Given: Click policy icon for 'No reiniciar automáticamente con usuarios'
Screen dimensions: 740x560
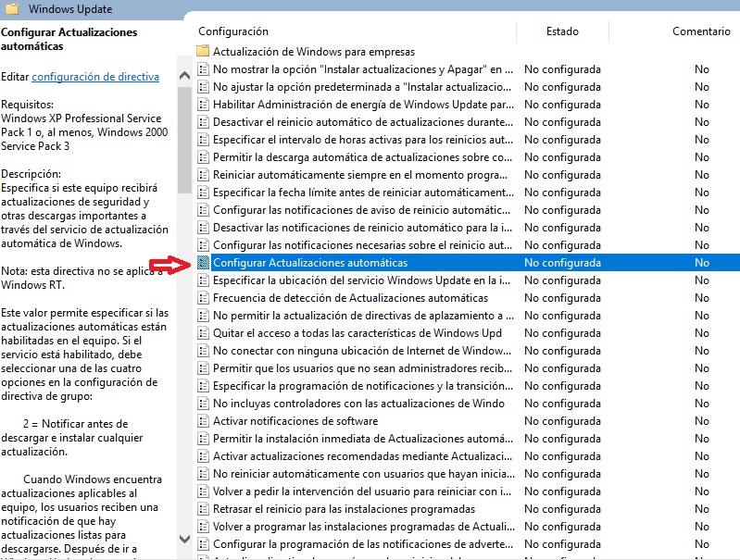Looking at the screenshot, I should tap(203, 474).
